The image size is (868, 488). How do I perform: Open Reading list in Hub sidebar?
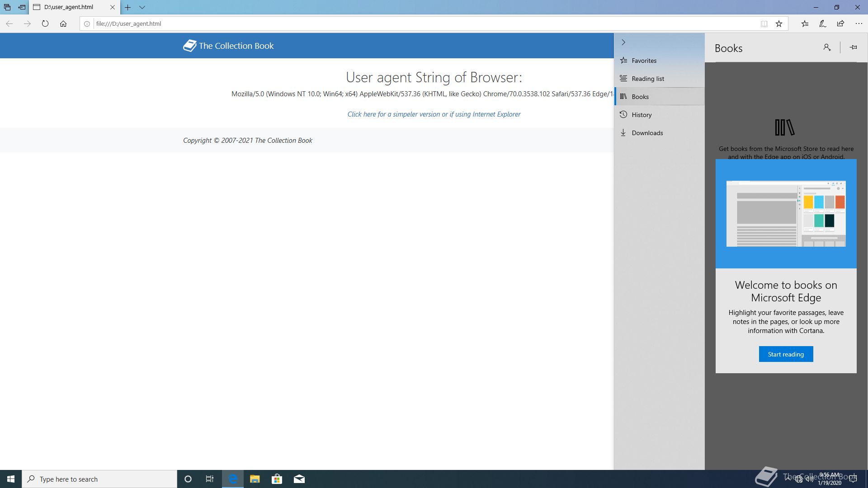(x=659, y=79)
